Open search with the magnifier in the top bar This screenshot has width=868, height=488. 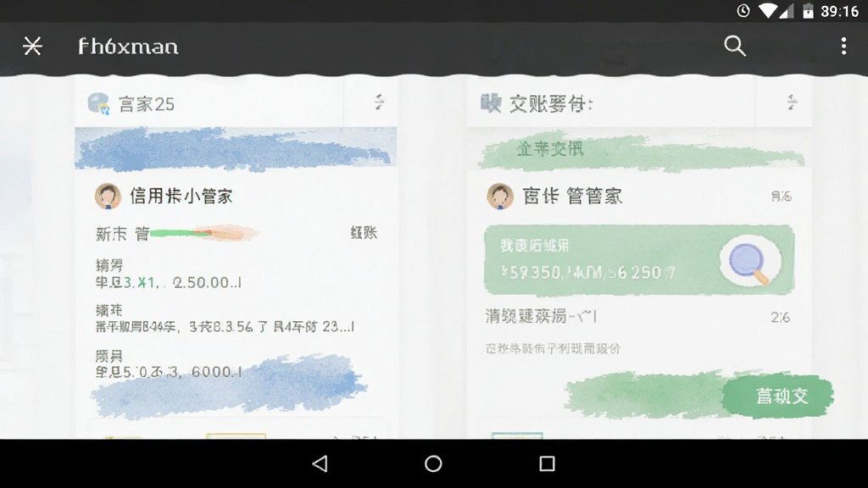pos(735,46)
